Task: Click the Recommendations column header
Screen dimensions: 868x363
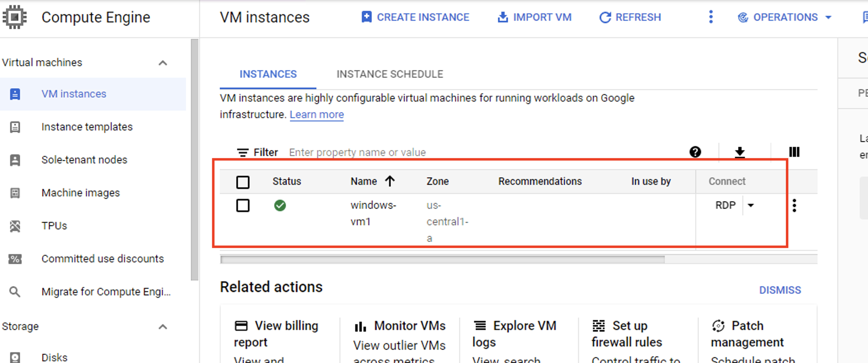Action: click(x=540, y=181)
